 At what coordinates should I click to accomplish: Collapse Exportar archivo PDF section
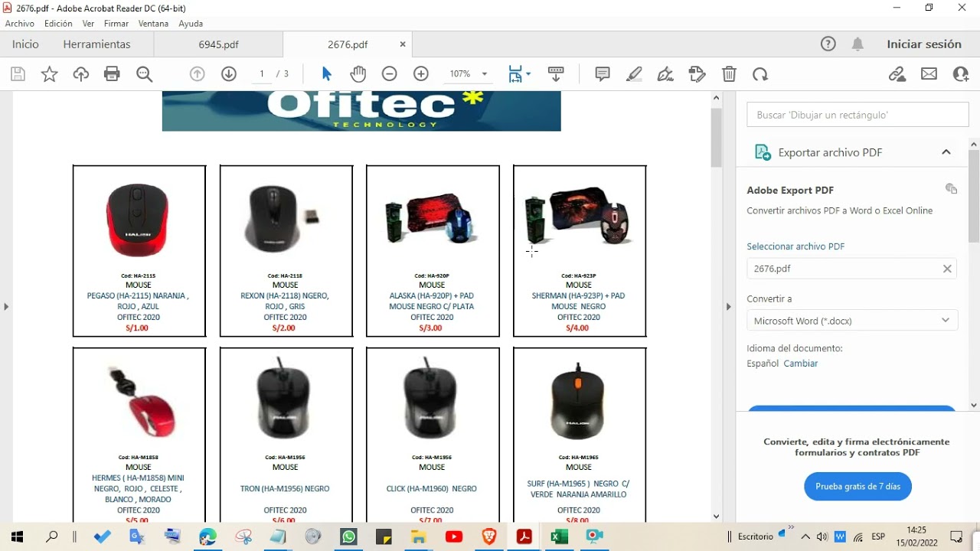coord(946,152)
